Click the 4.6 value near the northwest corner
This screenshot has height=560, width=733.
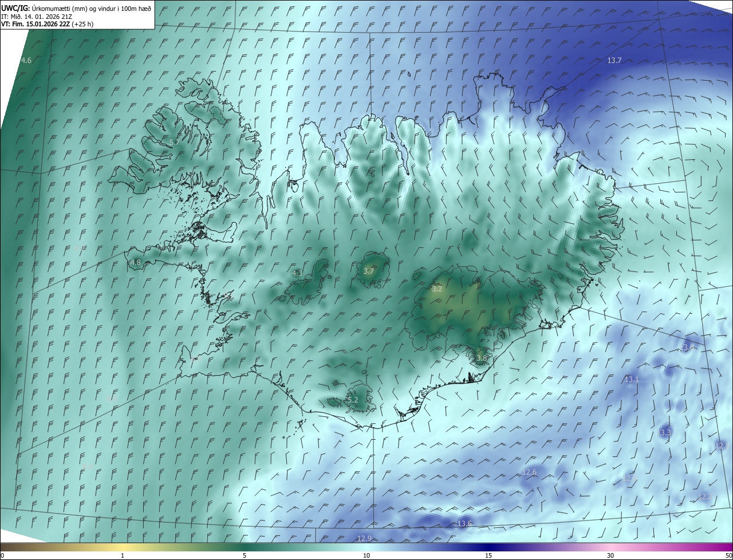pos(26,60)
